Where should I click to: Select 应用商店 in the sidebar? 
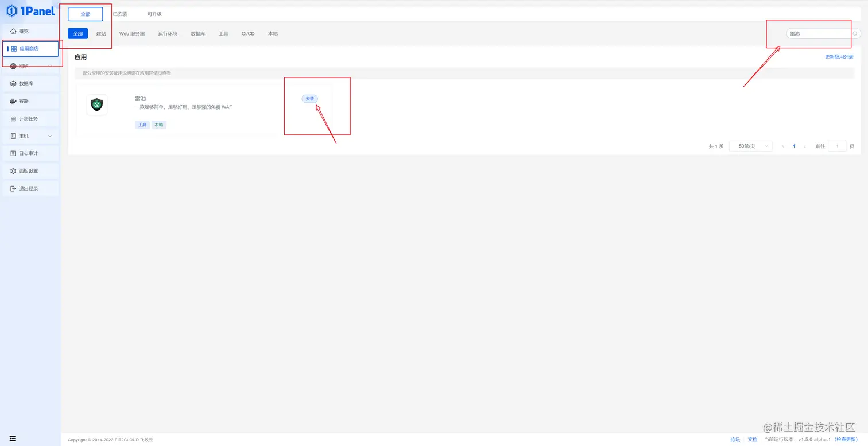coord(30,49)
